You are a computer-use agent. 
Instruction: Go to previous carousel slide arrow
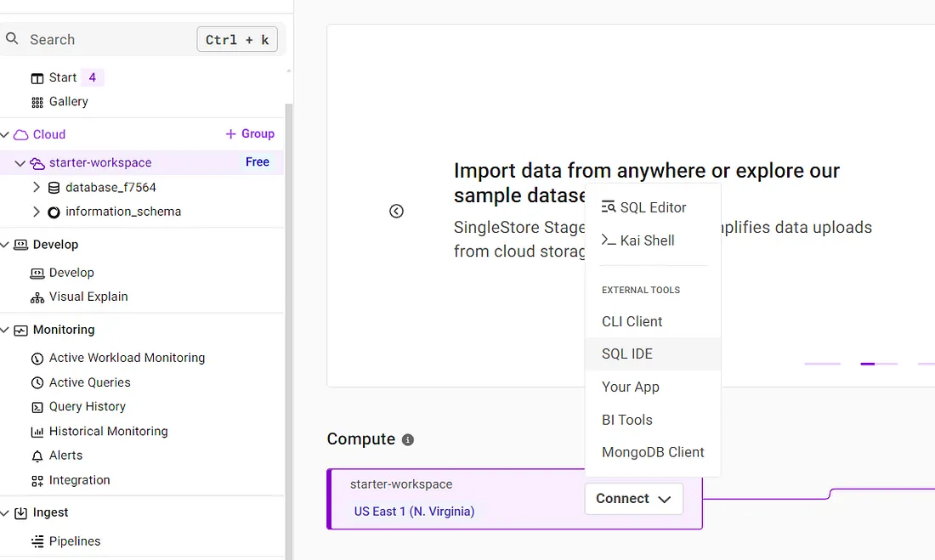point(397,211)
